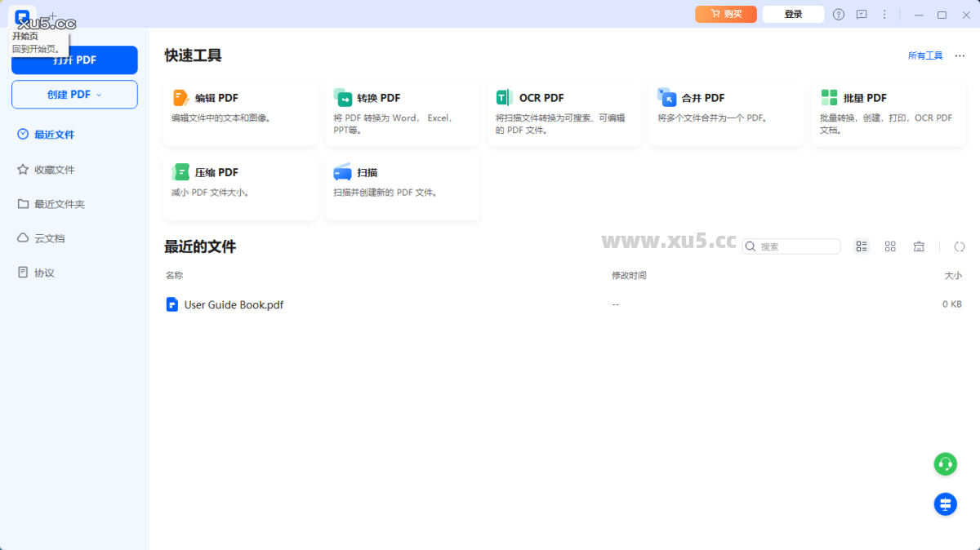The width and height of the screenshot is (980, 550).
Task: Open the 编辑 PDF (Edit PDF) tool
Action: point(239,112)
